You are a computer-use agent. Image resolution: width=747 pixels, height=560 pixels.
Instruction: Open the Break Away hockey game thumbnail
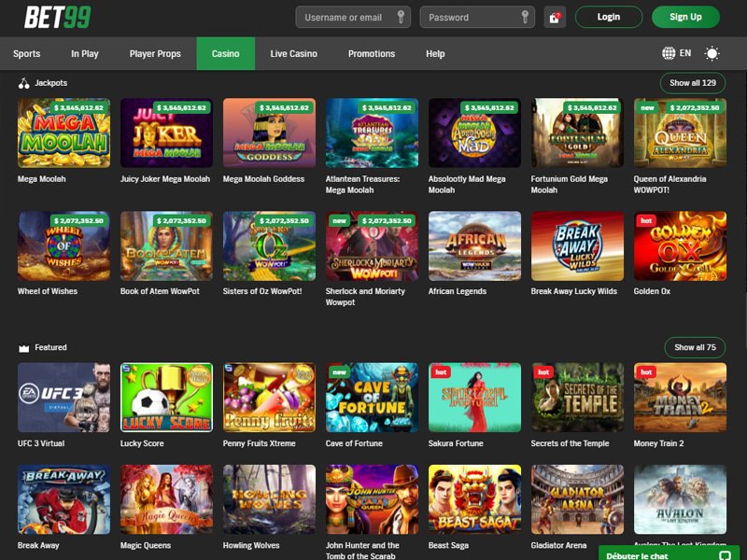pyautogui.click(x=63, y=499)
